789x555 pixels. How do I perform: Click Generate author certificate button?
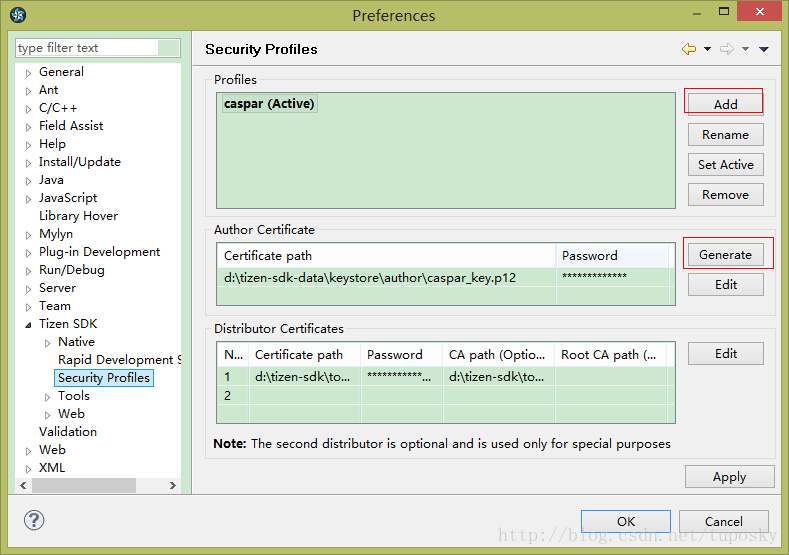[725, 255]
